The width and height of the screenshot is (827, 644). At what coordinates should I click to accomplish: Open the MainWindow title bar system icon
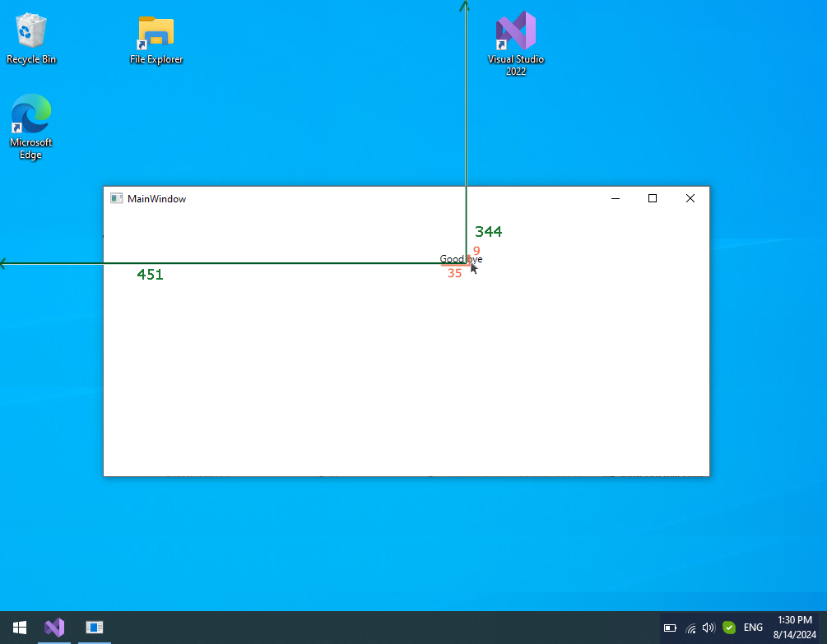[117, 198]
